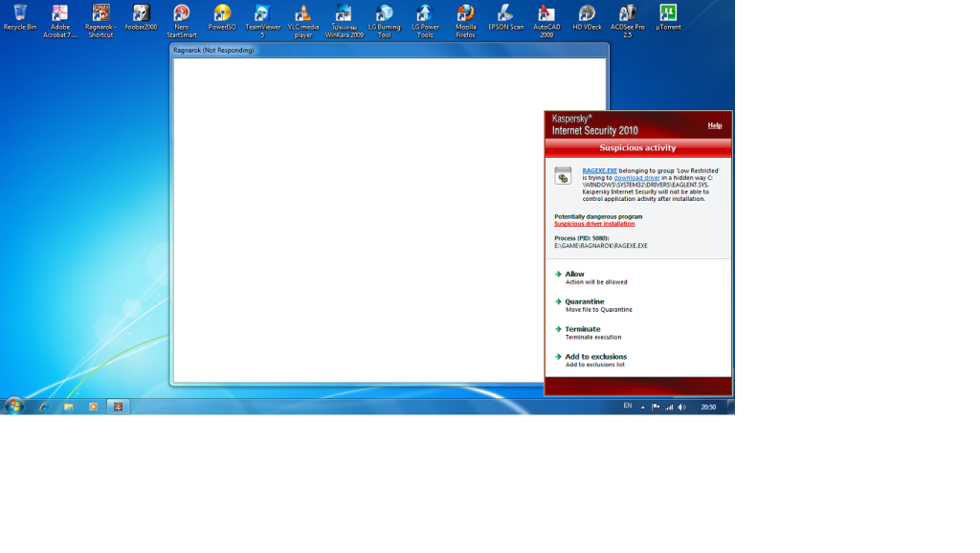Select the HD VDeck desktop icon

587,17
